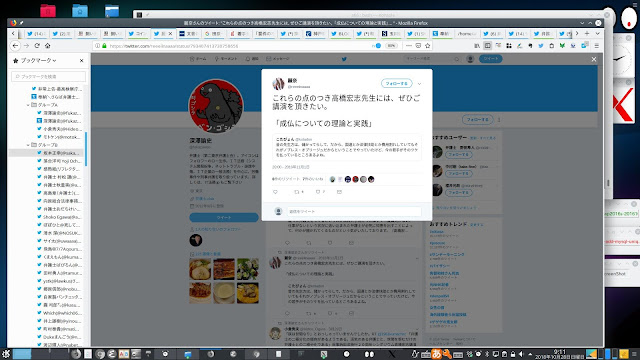
Task: Click the reply text field in the modal
Action: 354,211
